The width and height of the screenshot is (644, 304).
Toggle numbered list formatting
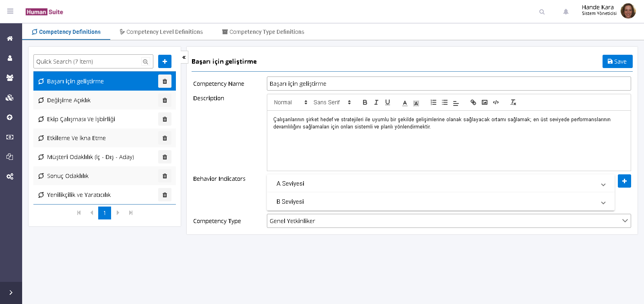(x=433, y=102)
